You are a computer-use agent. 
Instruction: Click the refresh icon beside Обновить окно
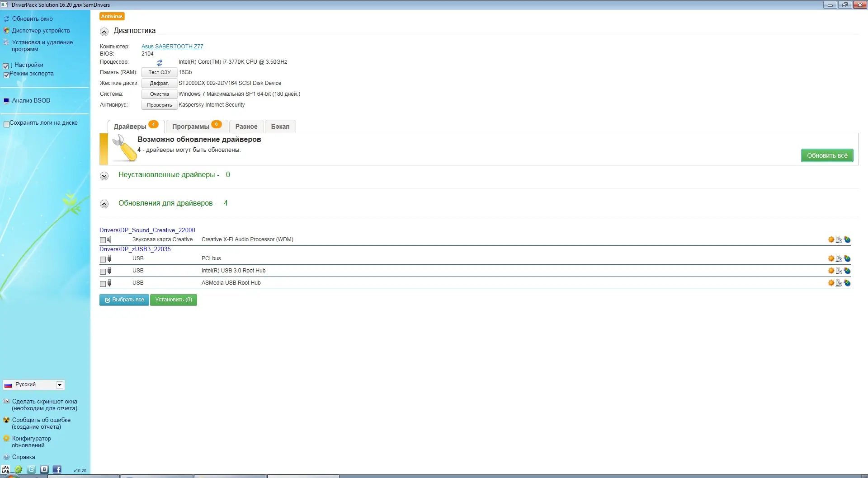tap(6, 19)
